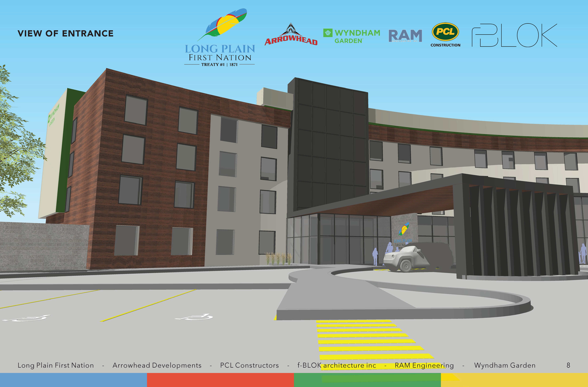This screenshot has height=387, width=588.
Task: Click the Arrowhead logo in the header
Action: (291, 35)
